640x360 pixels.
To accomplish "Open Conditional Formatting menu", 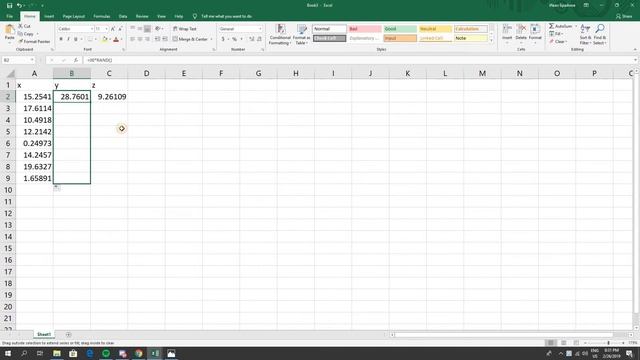I will coord(280,34).
